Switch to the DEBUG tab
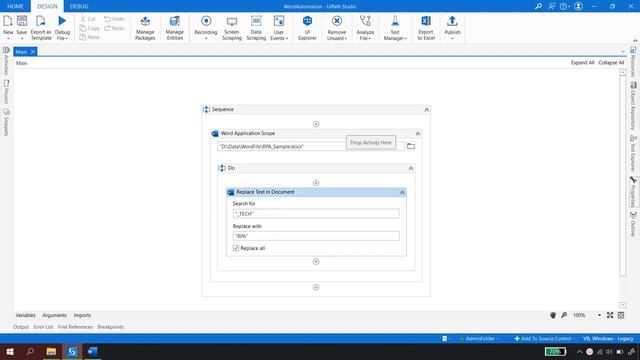640x360 pixels. click(x=79, y=6)
